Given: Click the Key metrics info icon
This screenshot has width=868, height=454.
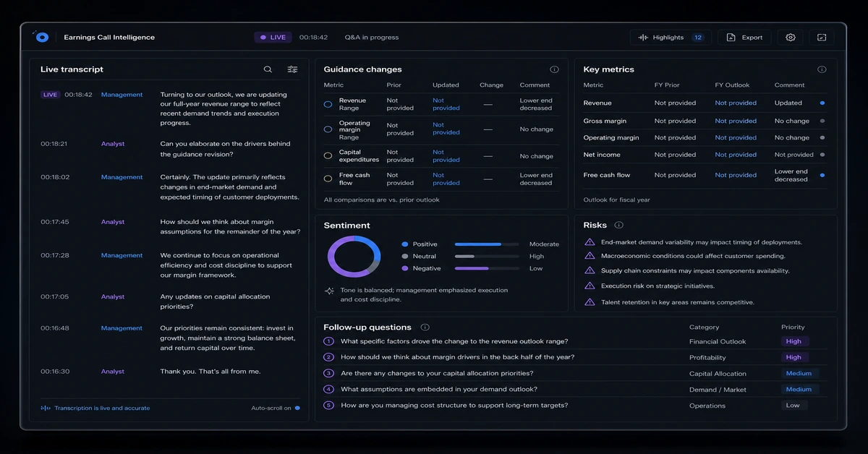Looking at the screenshot, I should pyautogui.click(x=822, y=69).
